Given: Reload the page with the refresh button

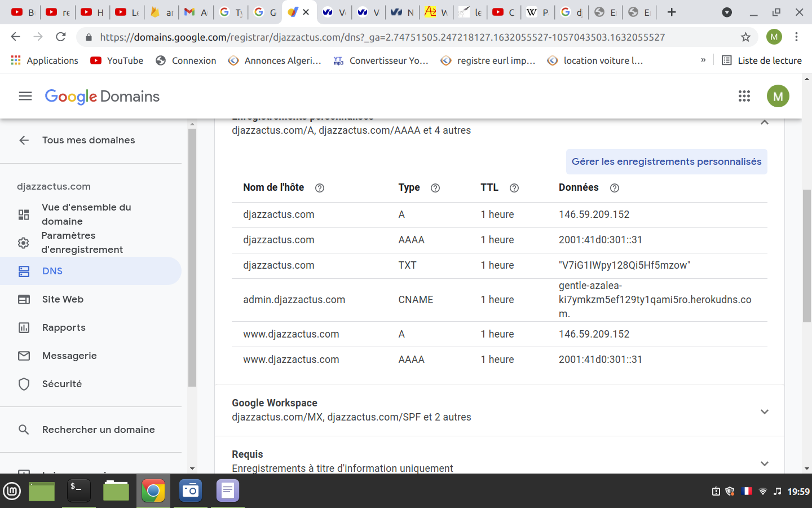Looking at the screenshot, I should point(61,37).
